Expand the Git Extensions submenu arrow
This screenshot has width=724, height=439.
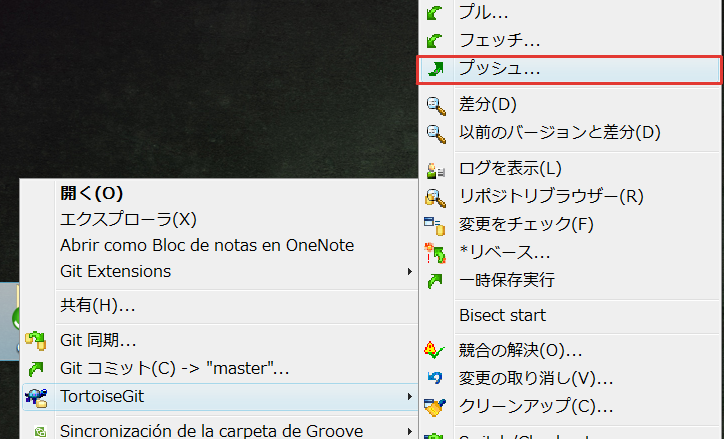410,271
